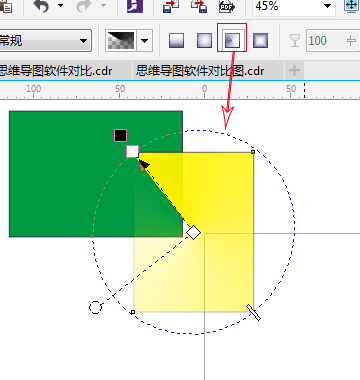Click the midpoint slider bar on dashed circle
The width and height of the screenshot is (360, 380).
pyautogui.click(x=254, y=312)
